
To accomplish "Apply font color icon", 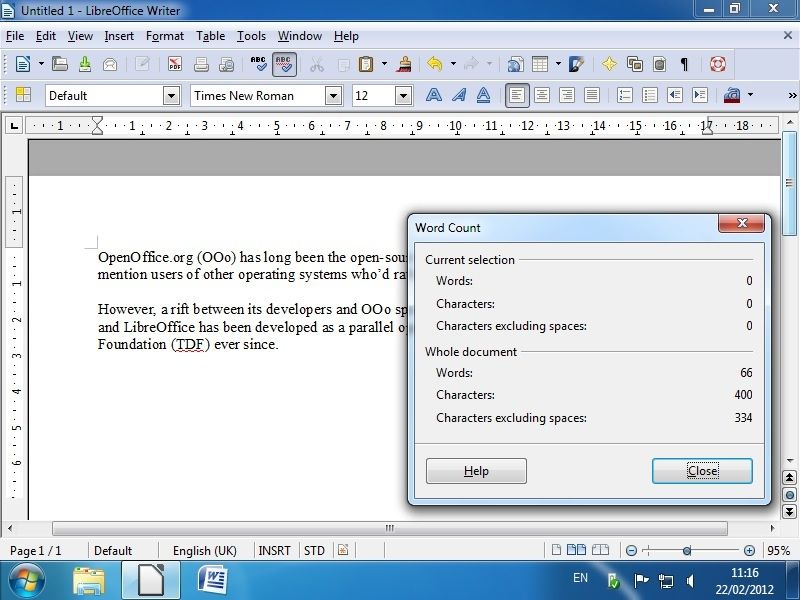I will coord(732,95).
